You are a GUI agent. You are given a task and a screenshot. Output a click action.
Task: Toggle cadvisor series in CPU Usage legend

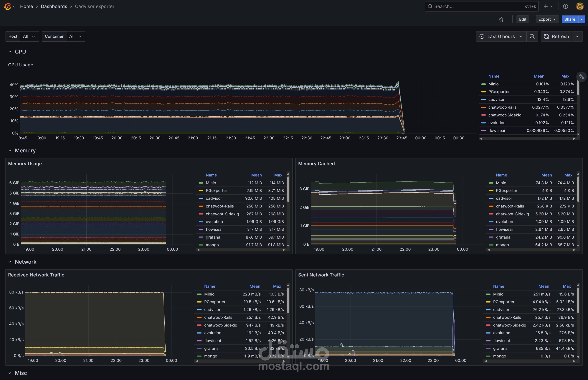pyautogui.click(x=496, y=99)
